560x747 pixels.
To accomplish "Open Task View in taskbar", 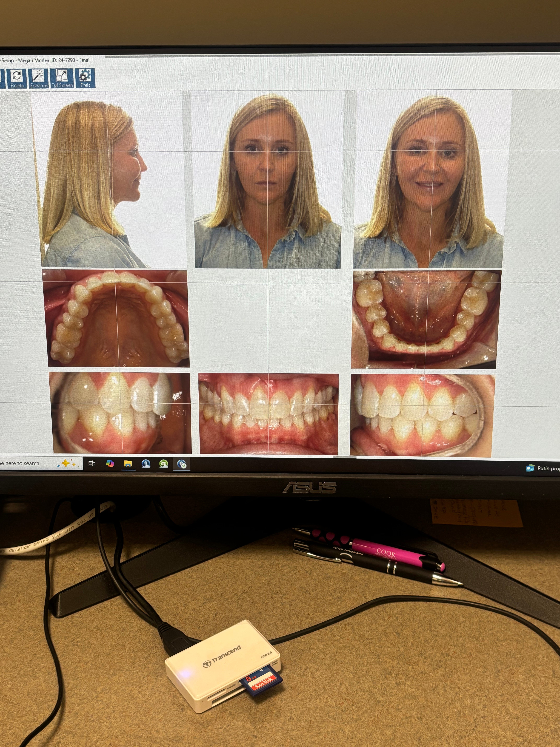I will [92, 464].
